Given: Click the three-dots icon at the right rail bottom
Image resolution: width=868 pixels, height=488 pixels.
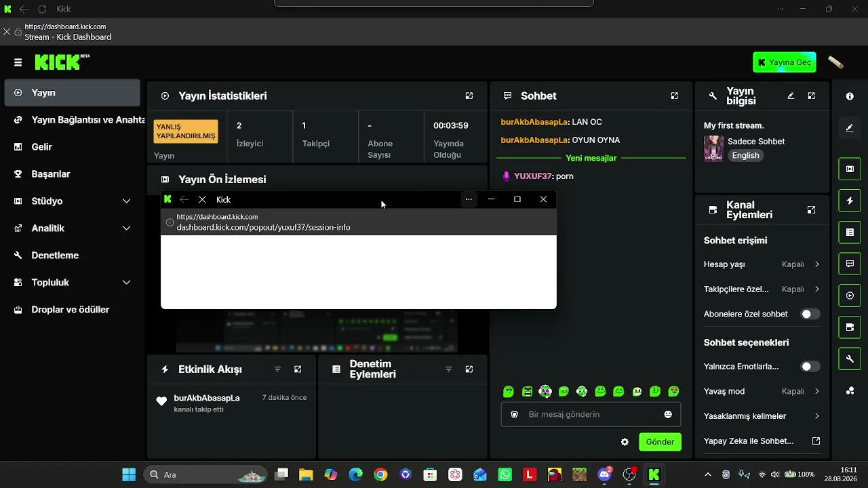Looking at the screenshot, I should 850,390.
